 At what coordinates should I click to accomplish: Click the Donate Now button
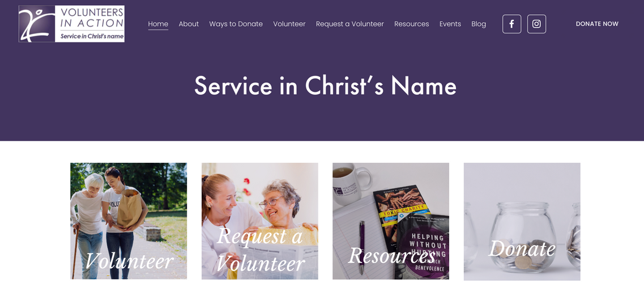click(597, 24)
